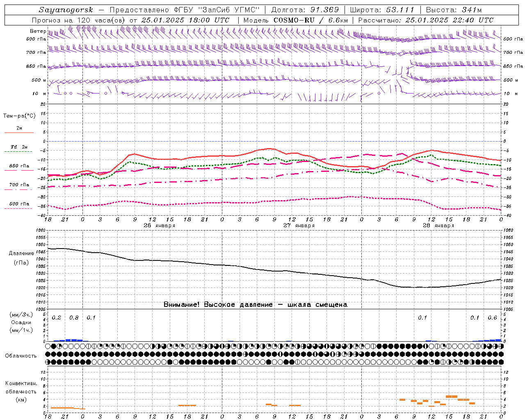Click the "Давление" pressure panel label

tap(21, 253)
